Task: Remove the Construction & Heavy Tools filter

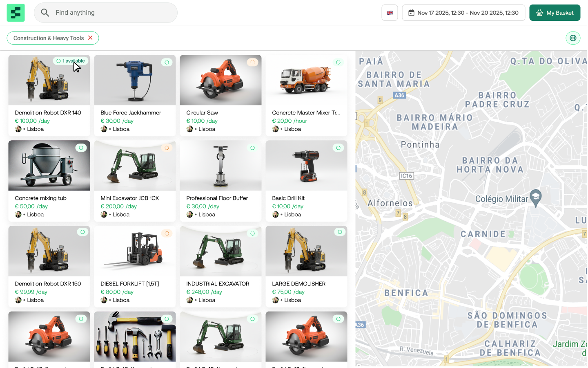Action: (x=90, y=38)
